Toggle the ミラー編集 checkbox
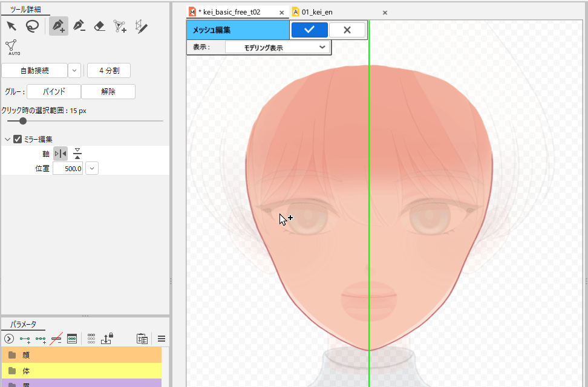The height and width of the screenshot is (387, 588). (18, 139)
